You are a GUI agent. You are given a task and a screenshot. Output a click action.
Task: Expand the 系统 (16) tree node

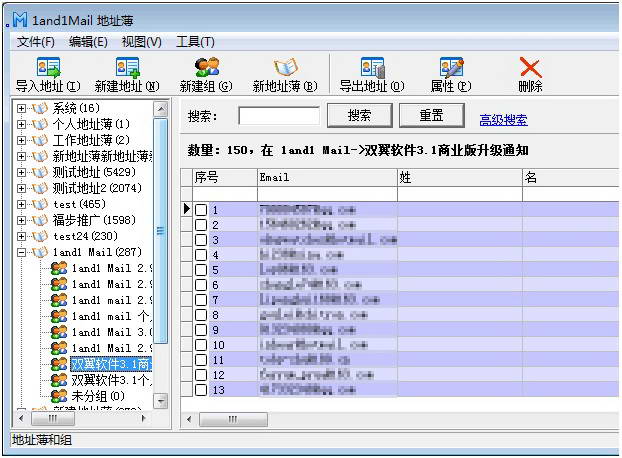pyautogui.click(x=21, y=108)
